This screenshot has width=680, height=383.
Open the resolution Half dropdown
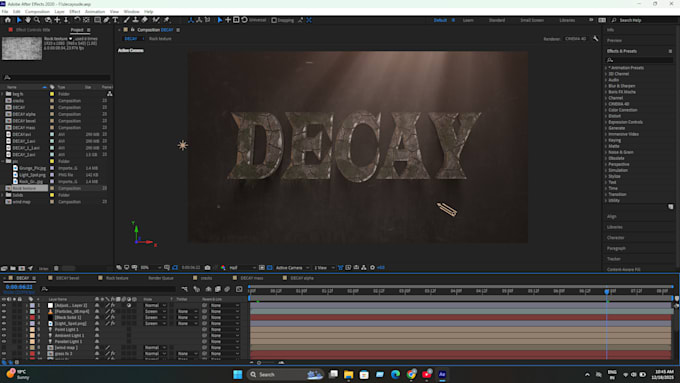click(x=242, y=268)
